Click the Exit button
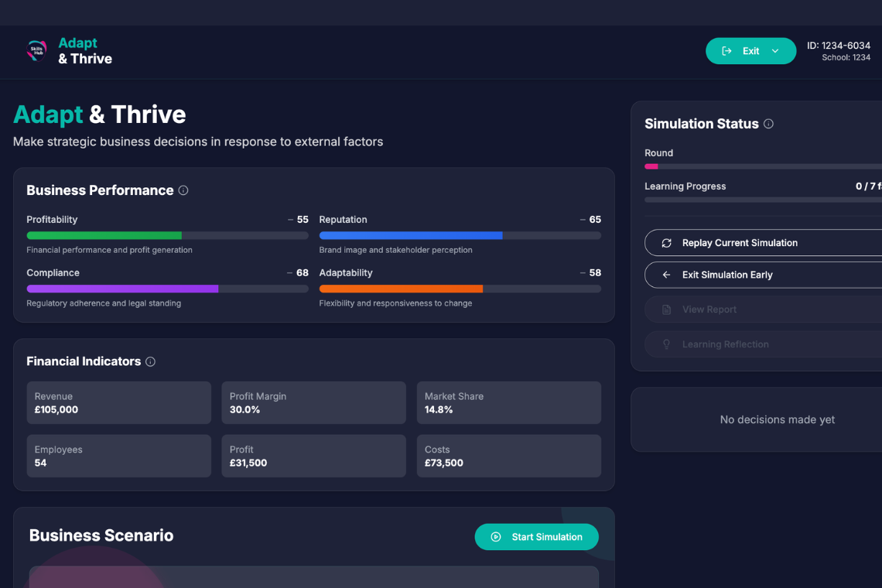The width and height of the screenshot is (882, 588). click(x=750, y=50)
